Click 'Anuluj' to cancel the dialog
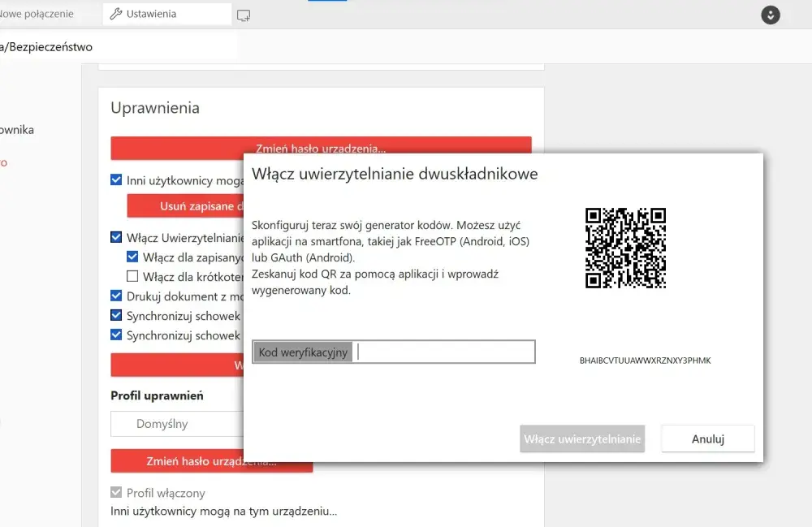Viewport: 812px width, 527px height. click(708, 439)
